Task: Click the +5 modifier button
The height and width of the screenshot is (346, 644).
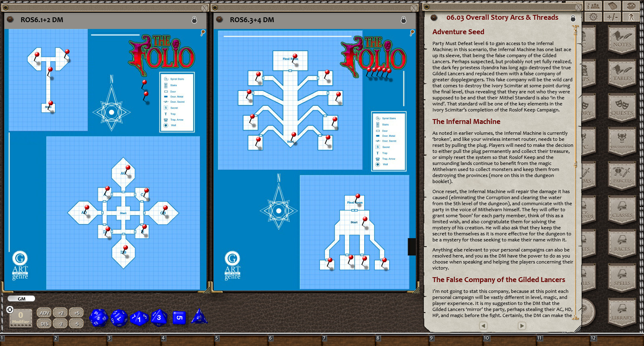Action: (76, 313)
